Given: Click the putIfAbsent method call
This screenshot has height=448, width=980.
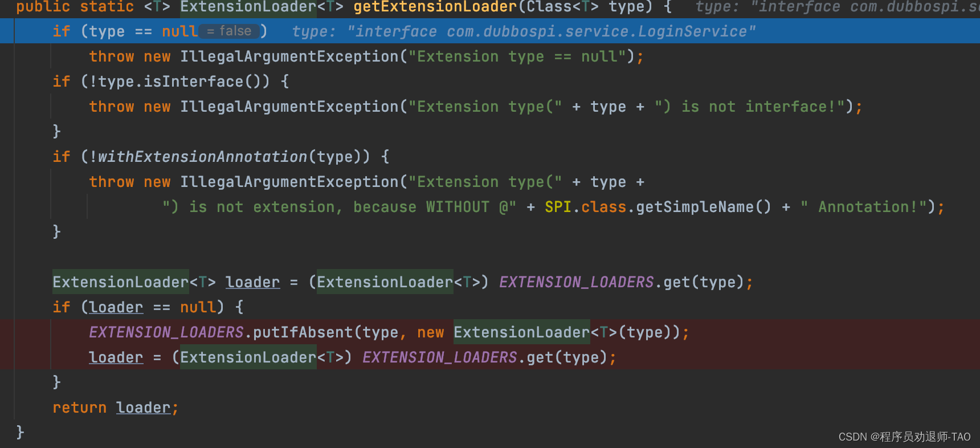Looking at the screenshot, I should [x=303, y=332].
